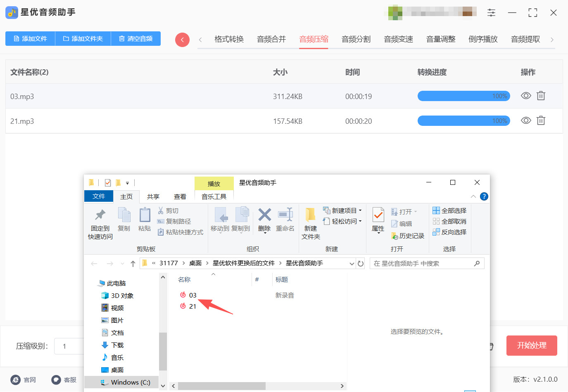Screen dimensions: 568x392
Task: Open the 倒序播放 tab
Action: pos(483,39)
